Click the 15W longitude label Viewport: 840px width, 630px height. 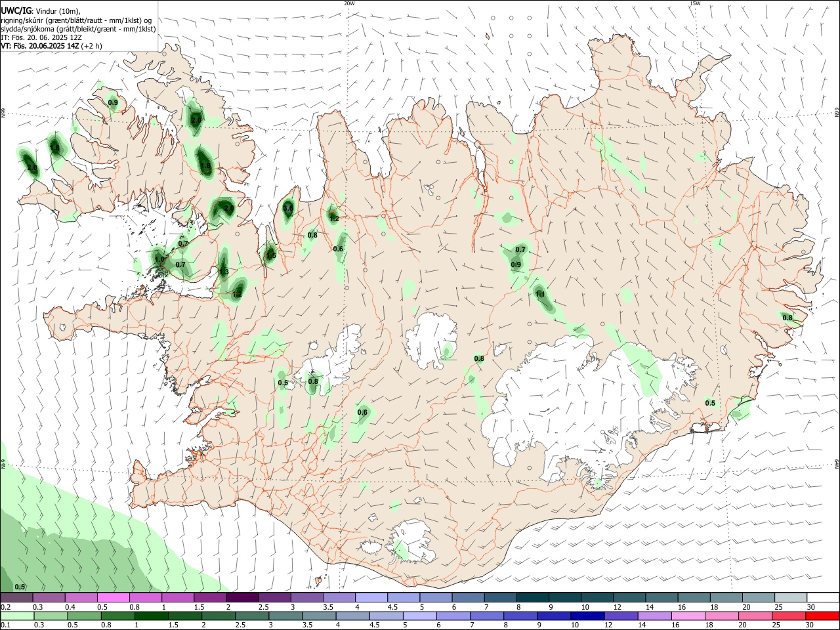click(x=695, y=3)
